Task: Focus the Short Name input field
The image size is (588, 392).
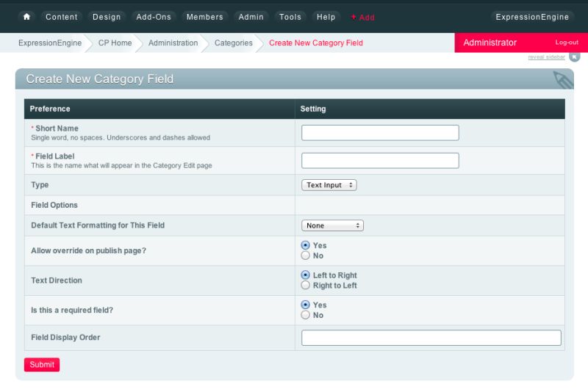Action: point(380,133)
